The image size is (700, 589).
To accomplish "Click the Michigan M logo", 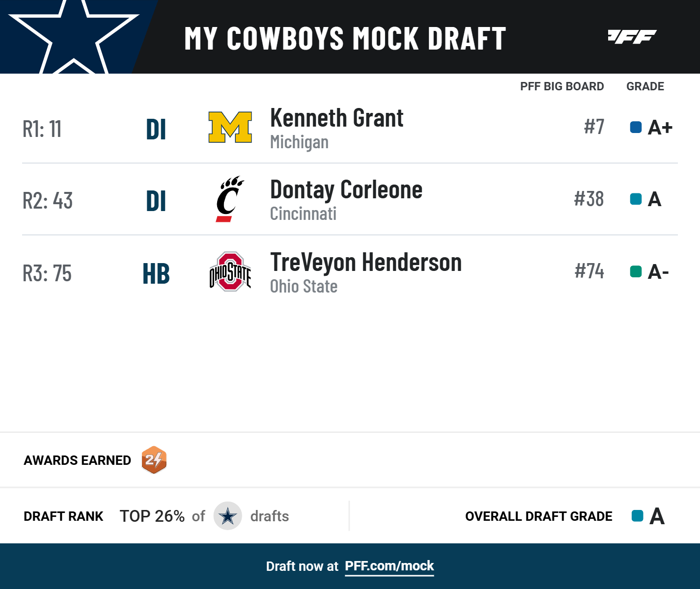I will coord(230,127).
